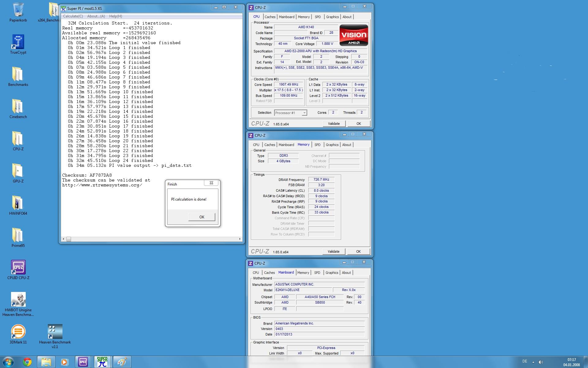The width and height of the screenshot is (588, 368).
Task: Click the Core Speed value 1907.49 MHz
Action: coord(288,85)
